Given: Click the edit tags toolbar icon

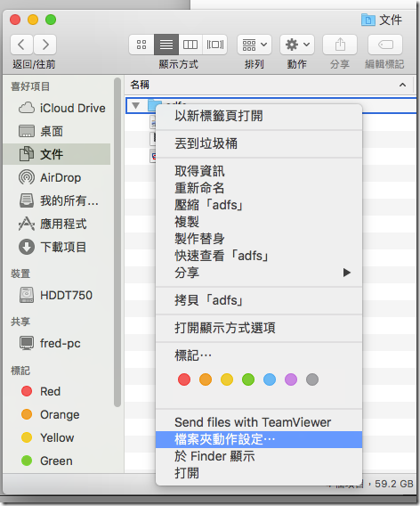Looking at the screenshot, I should click(385, 45).
